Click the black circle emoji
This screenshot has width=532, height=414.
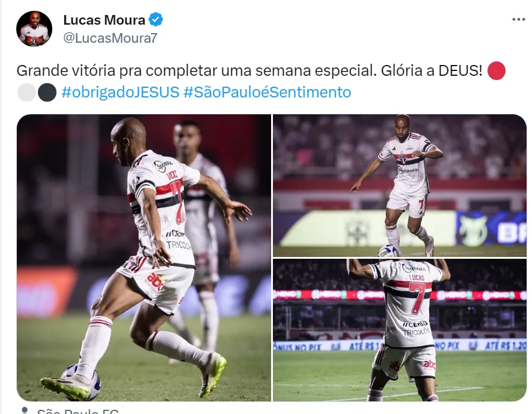coord(47,93)
